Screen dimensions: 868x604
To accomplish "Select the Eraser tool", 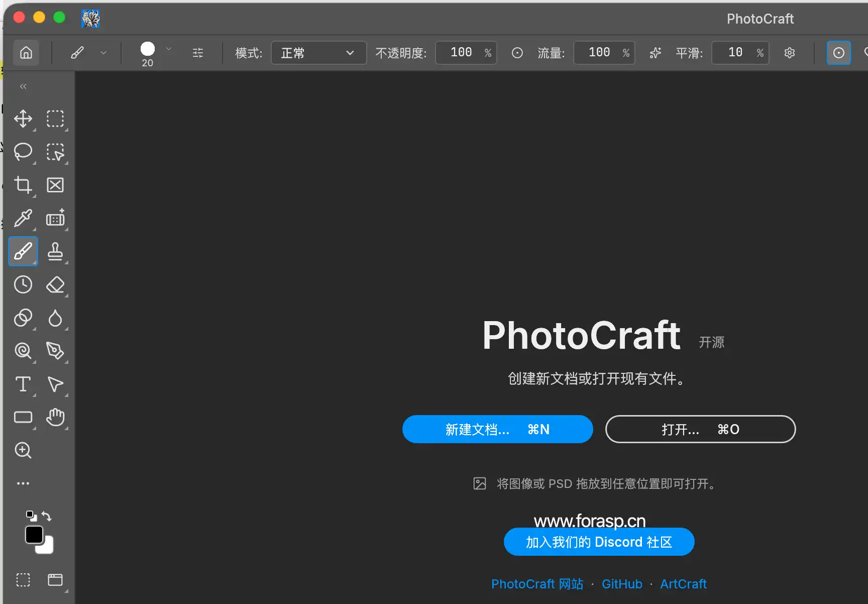I will (55, 284).
